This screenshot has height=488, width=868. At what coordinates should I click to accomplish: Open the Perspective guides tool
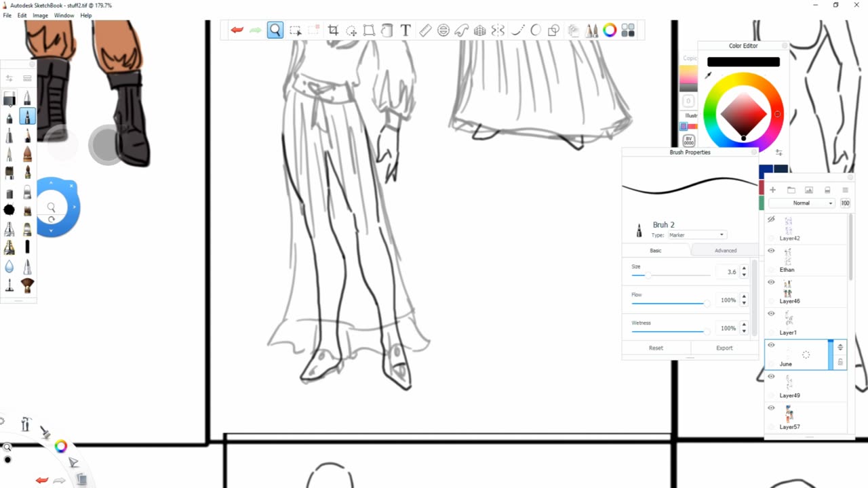tap(479, 30)
